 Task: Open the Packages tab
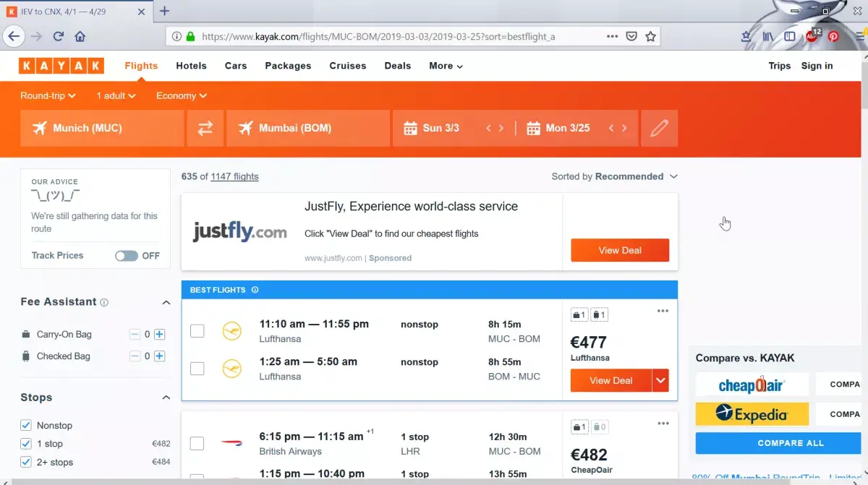(288, 66)
